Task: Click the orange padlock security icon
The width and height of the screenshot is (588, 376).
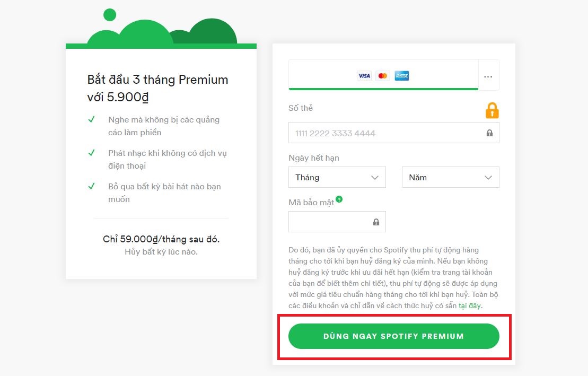Action: [x=492, y=110]
